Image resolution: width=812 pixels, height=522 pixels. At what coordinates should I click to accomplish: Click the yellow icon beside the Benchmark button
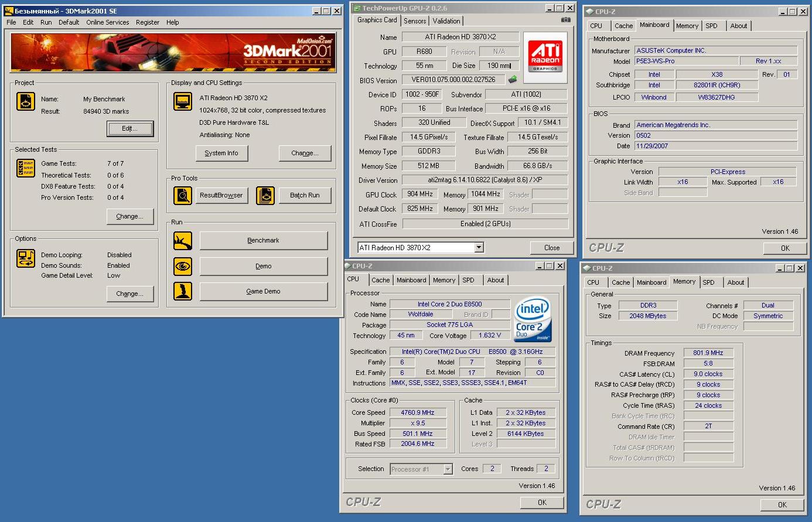tap(183, 241)
